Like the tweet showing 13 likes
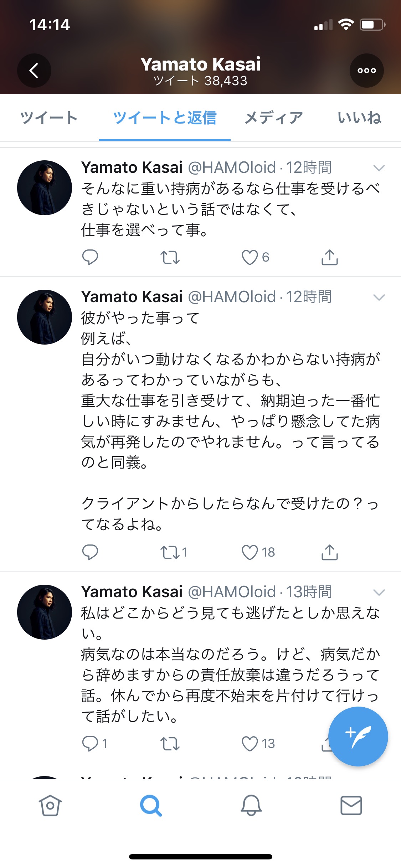401x868 pixels. [250, 744]
